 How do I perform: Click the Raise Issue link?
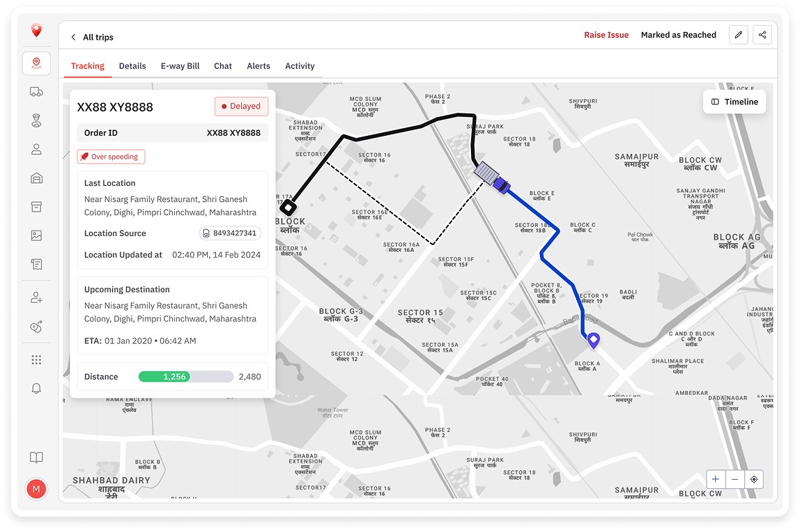pyautogui.click(x=606, y=35)
